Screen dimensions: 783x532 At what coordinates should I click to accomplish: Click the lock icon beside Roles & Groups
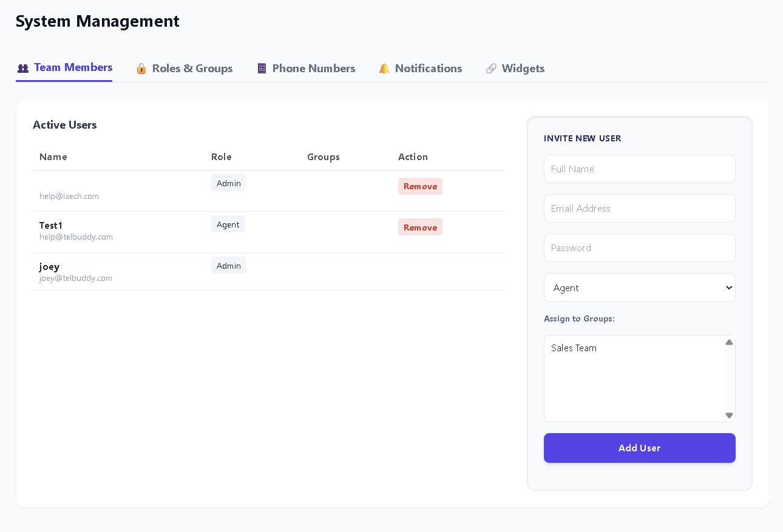141,69
